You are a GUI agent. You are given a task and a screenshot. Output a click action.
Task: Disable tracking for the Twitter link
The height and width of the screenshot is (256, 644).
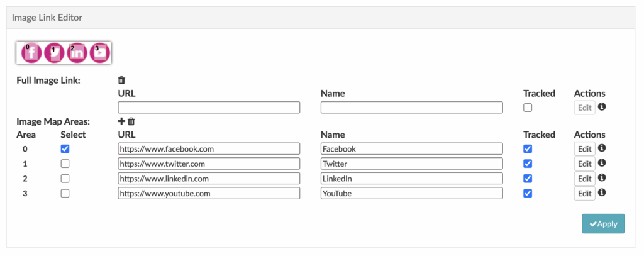click(528, 164)
